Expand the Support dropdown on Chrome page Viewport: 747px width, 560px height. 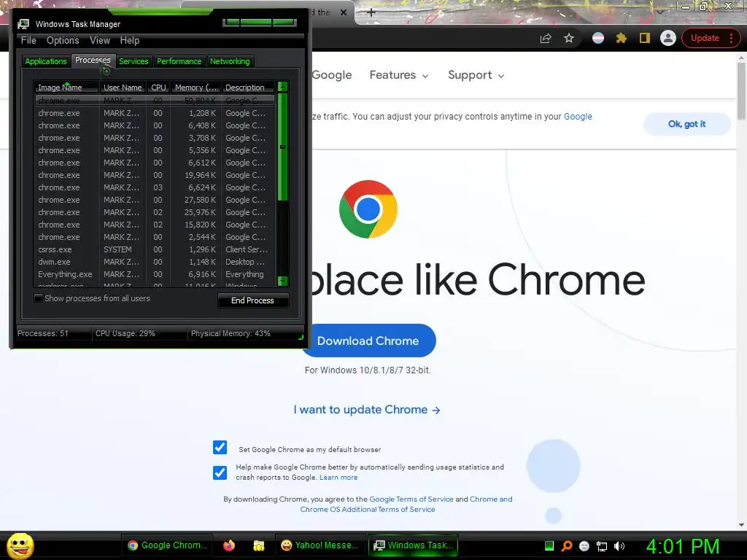(x=476, y=75)
